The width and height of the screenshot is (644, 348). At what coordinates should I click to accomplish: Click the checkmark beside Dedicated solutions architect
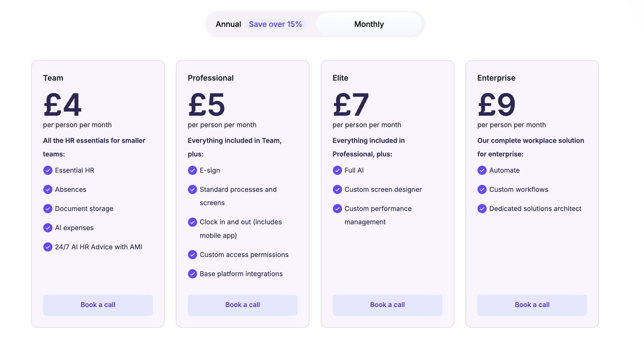(482, 208)
